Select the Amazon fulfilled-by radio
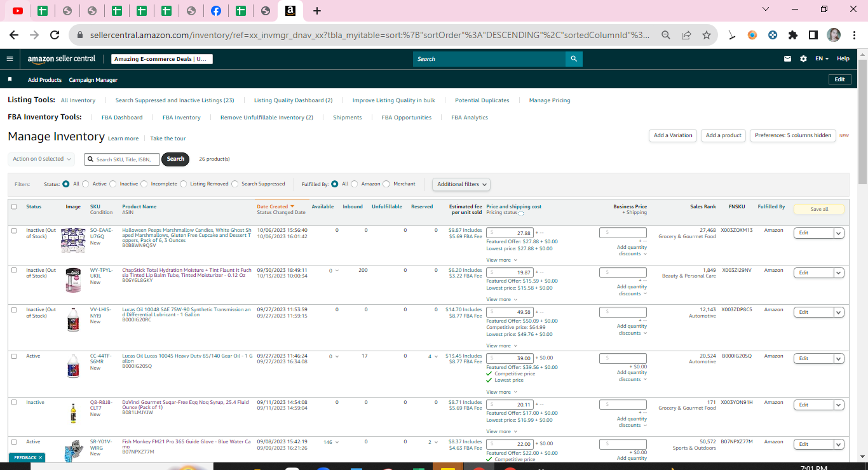Screen dimensions: 868x470 click(355, 184)
